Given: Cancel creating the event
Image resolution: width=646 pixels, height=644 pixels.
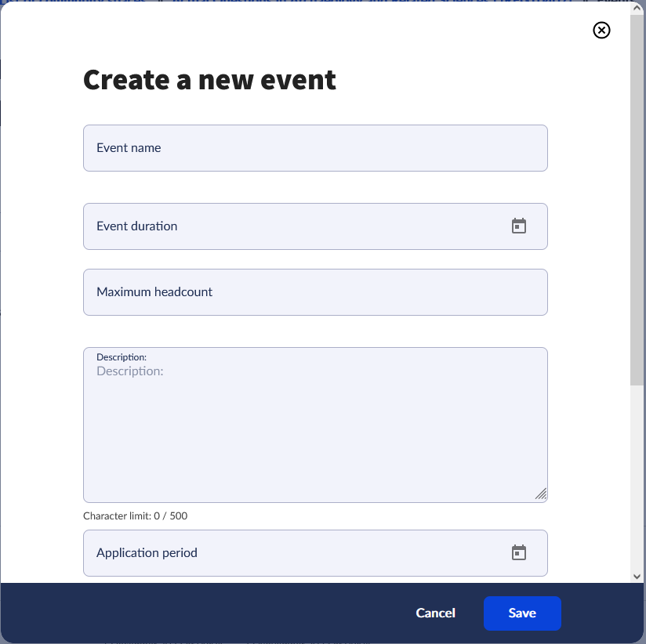Looking at the screenshot, I should pos(435,613).
